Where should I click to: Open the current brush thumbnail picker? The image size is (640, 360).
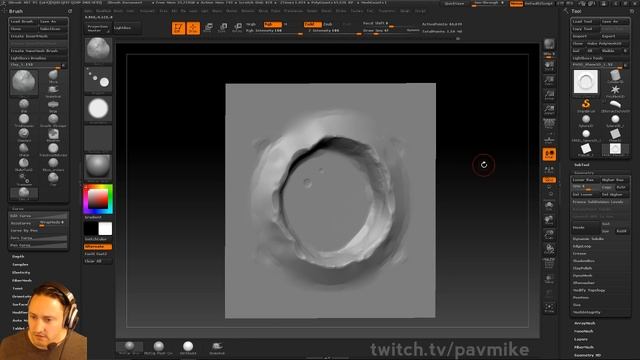[x=98, y=50]
